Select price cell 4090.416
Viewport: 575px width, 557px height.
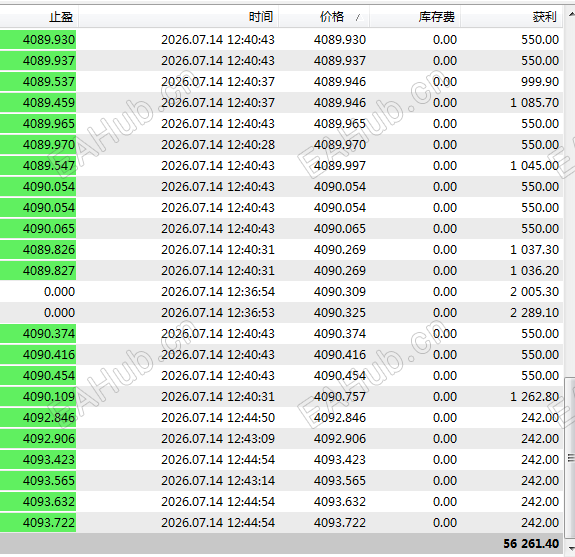[340, 355]
